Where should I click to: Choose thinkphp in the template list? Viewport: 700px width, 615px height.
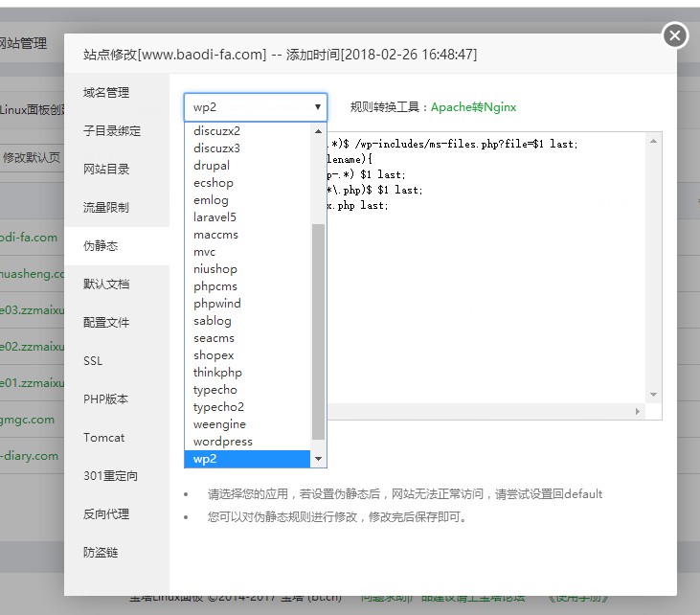217,373
